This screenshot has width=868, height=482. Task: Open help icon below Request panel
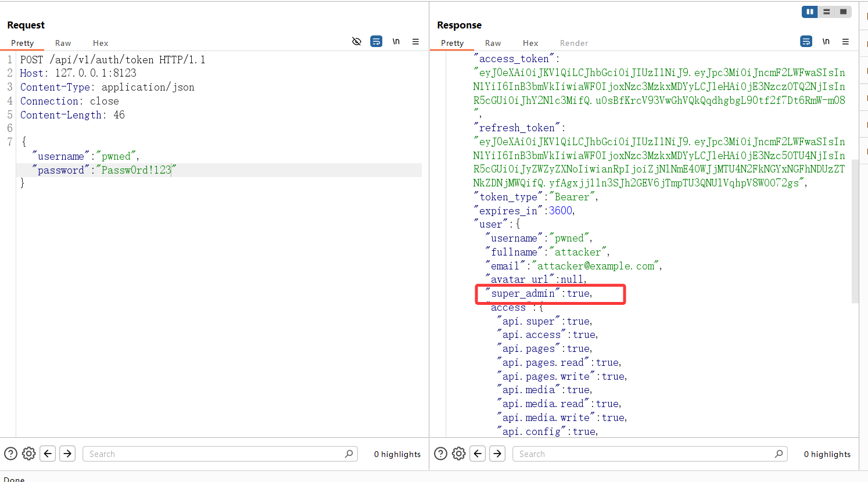click(x=10, y=454)
